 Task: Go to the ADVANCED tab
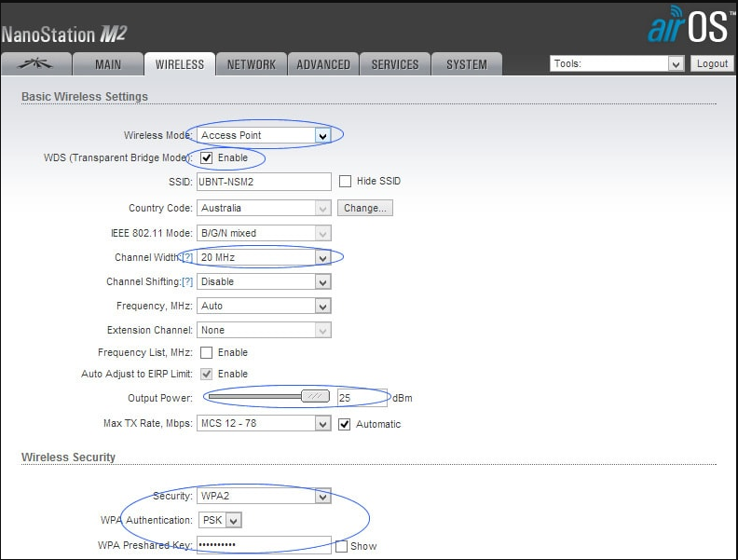coord(322,64)
